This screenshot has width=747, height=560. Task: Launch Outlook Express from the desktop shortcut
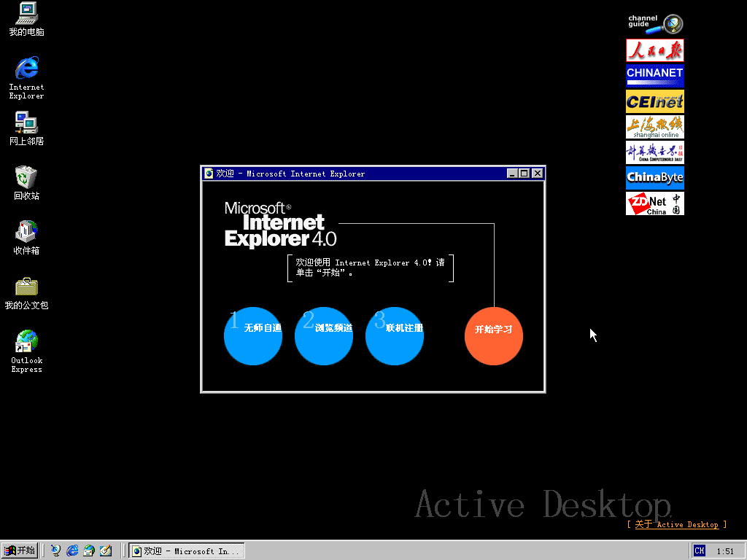[x=26, y=342]
